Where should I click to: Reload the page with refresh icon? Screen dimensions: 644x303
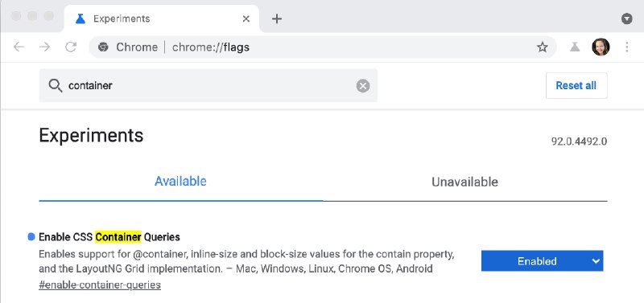(x=71, y=47)
